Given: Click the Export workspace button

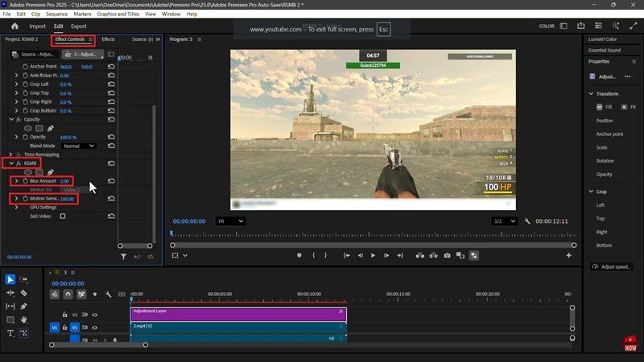Looking at the screenshot, I should tap(78, 27).
